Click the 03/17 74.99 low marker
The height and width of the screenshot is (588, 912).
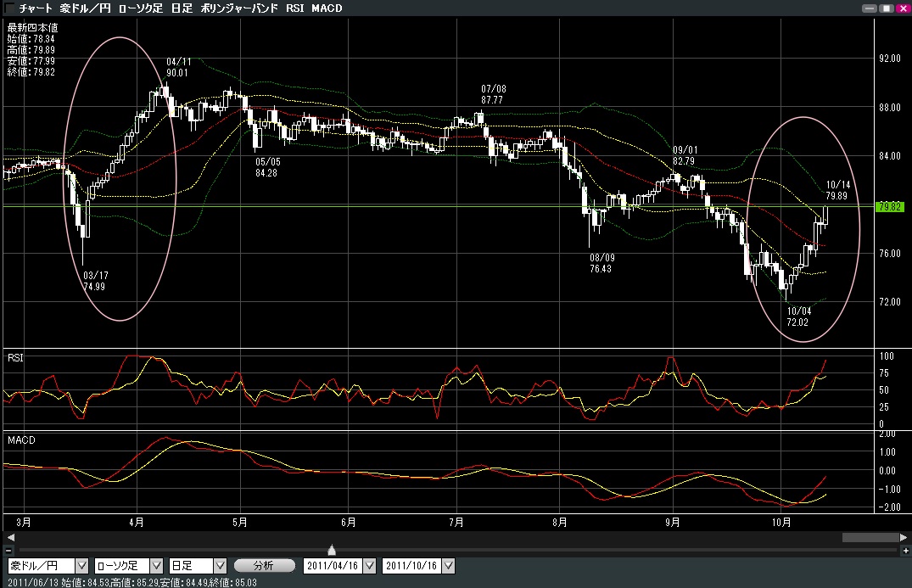[95, 280]
